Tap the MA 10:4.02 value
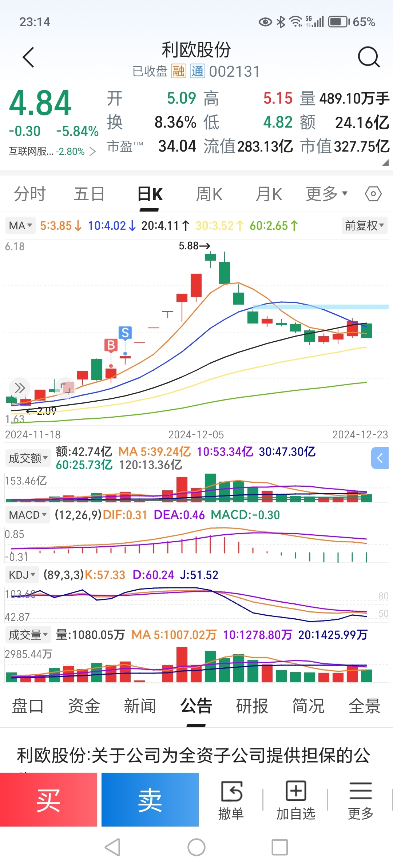 112,226
